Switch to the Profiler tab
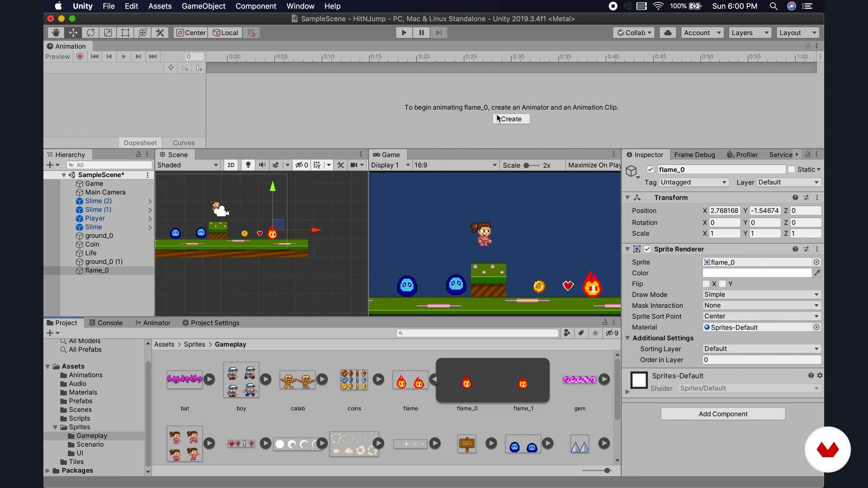The image size is (868, 488). tap(742, 155)
